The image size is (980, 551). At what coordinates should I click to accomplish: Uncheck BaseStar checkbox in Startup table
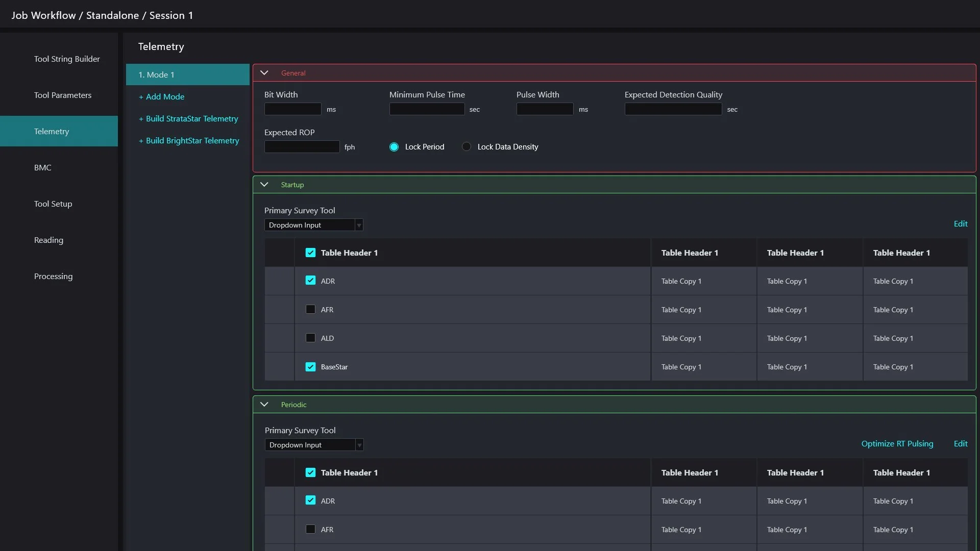point(310,367)
